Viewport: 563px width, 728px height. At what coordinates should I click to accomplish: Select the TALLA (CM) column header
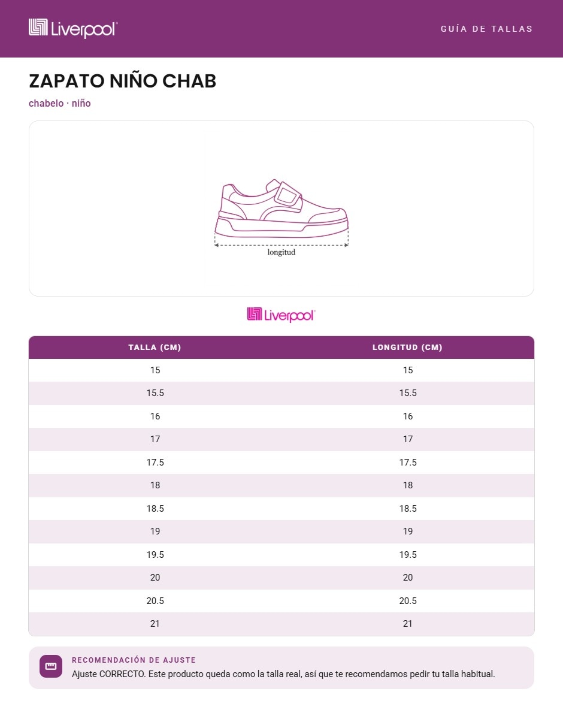pyautogui.click(x=155, y=348)
